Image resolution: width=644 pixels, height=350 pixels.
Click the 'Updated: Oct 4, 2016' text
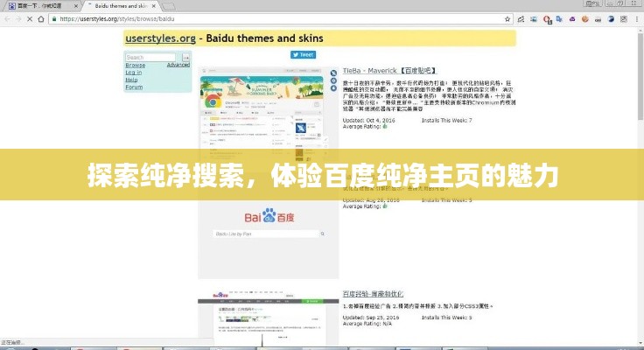[x=369, y=121]
